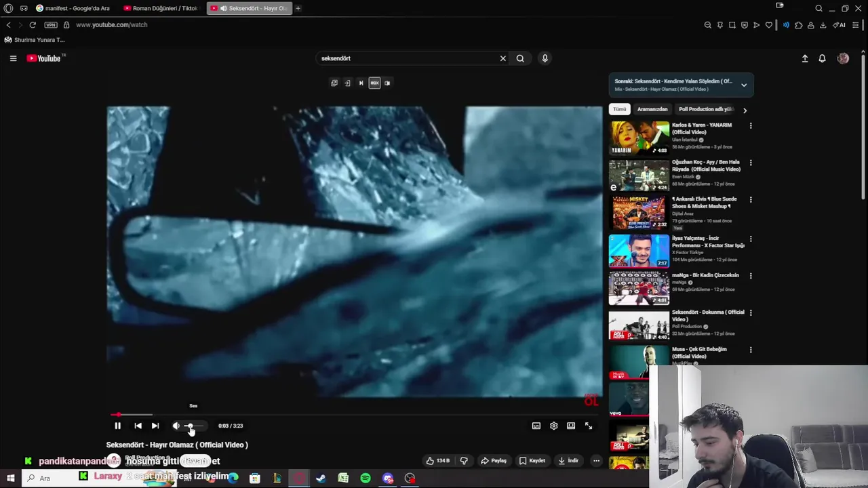Open more actions ellipsis below video

(x=596, y=461)
